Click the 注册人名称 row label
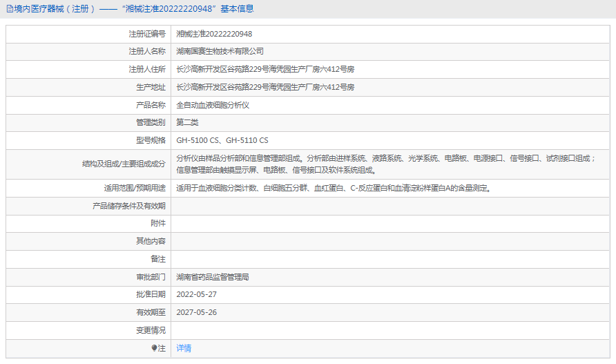This screenshot has height=364, width=616. pyautogui.click(x=147, y=52)
